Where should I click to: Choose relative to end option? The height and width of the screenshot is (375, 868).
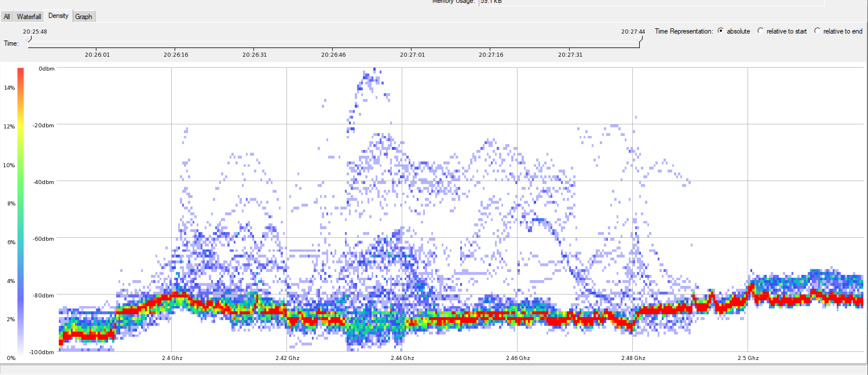click(817, 31)
